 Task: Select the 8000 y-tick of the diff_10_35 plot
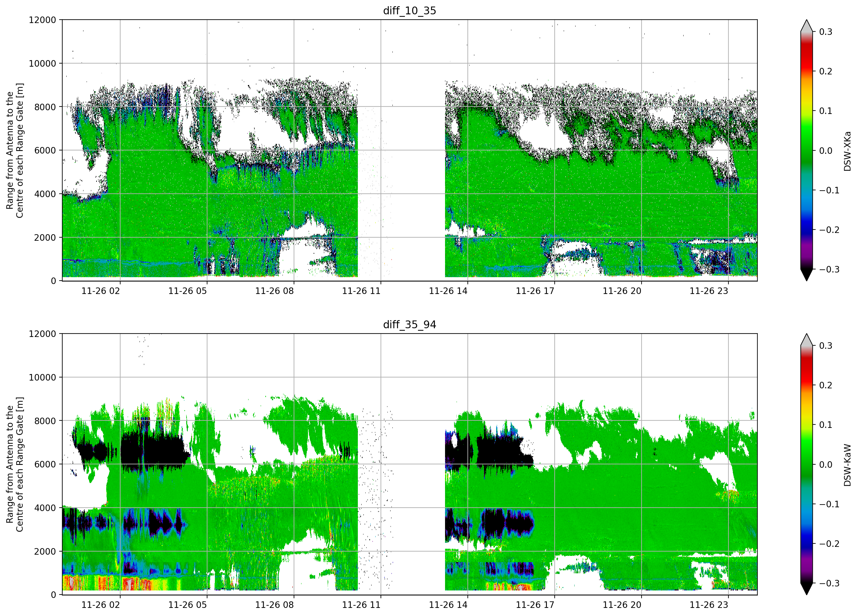(x=45, y=107)
